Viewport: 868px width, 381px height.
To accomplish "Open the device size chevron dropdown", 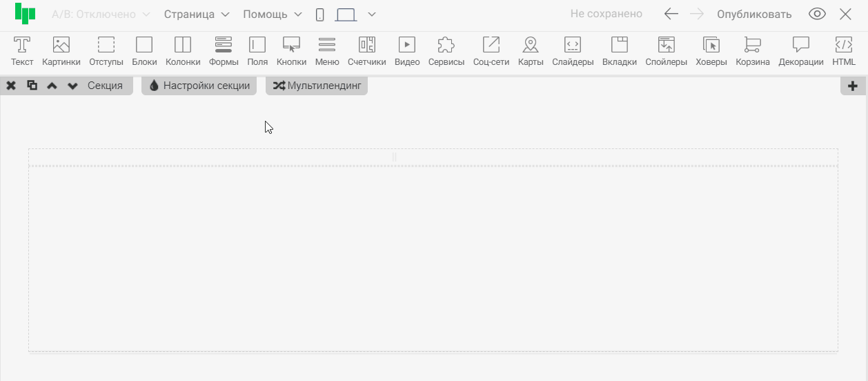I will 372,14.
